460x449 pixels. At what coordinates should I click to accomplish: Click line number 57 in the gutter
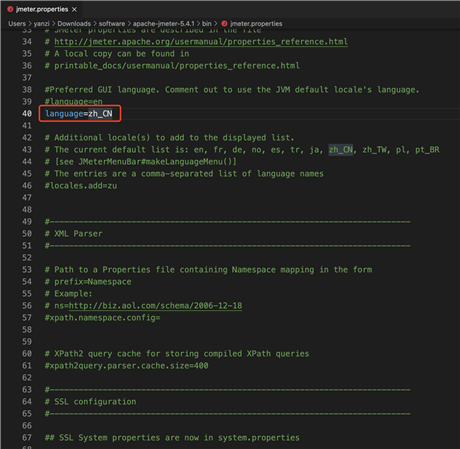click(x=27, y=318)
